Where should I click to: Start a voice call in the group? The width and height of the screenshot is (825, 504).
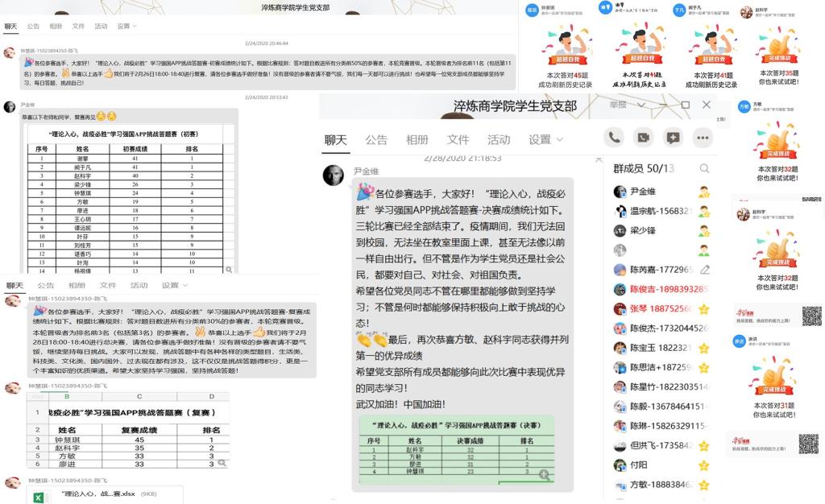click(x=615, y=138)
